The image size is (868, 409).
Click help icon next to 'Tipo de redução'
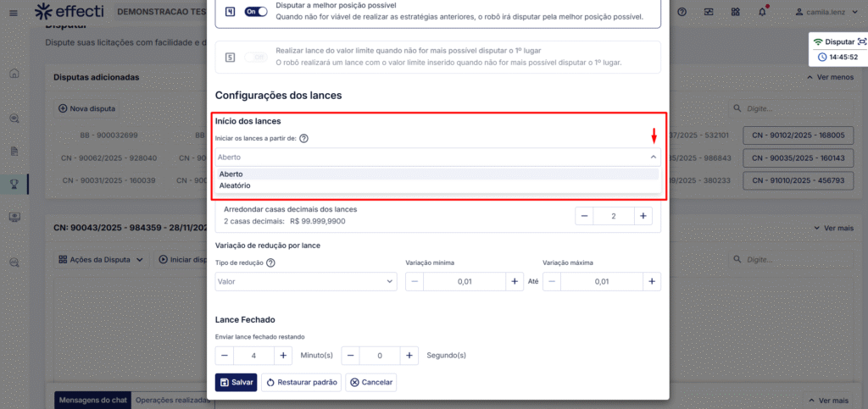point(271,263)
